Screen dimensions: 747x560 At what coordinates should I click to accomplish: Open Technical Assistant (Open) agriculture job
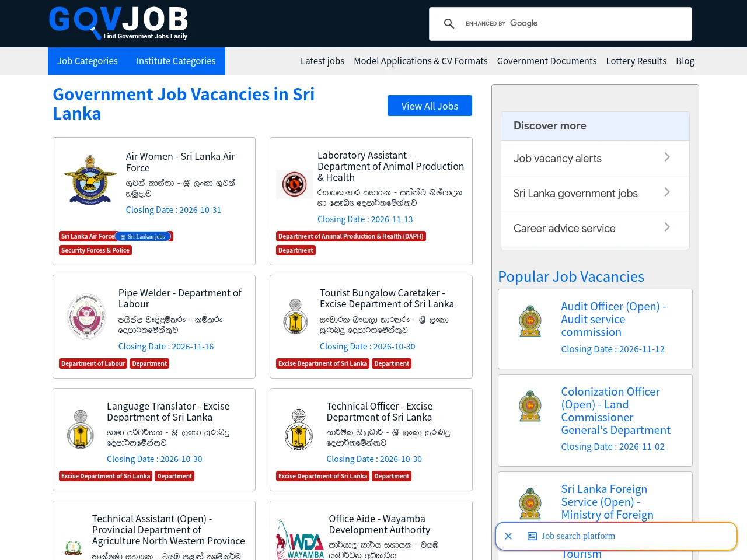pos(169,530)
